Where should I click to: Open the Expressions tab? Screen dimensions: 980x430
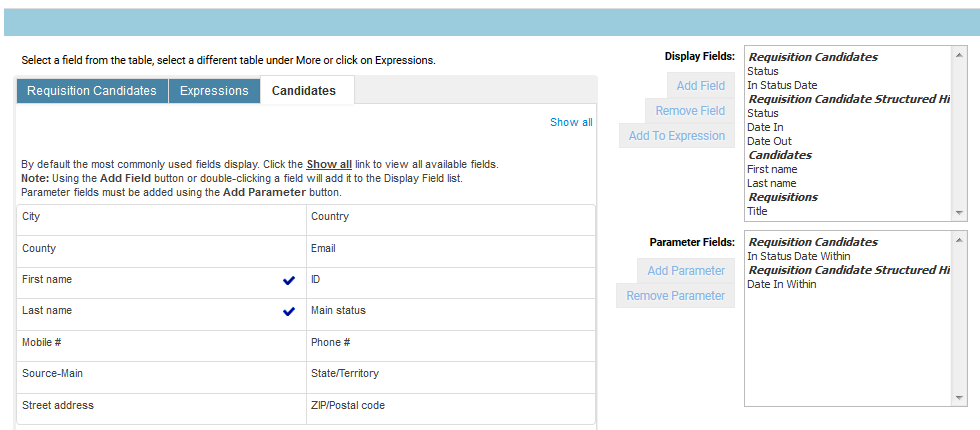[x=214, y=91]
